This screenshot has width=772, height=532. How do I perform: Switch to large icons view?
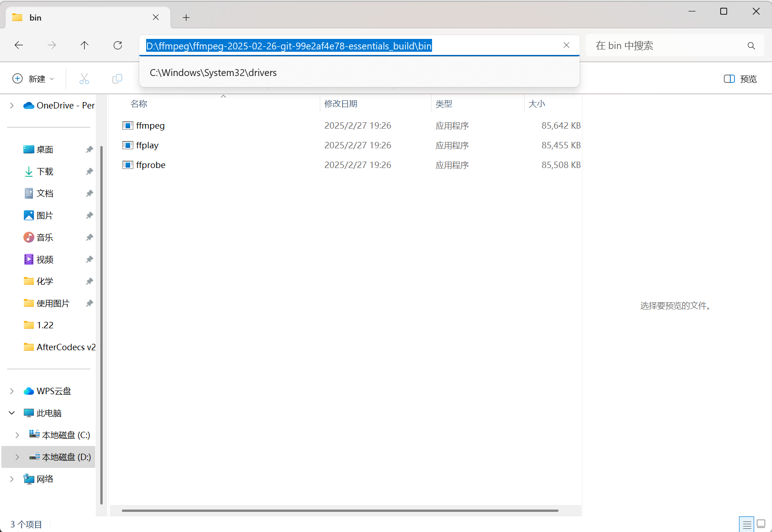click(x=761, y=524)
